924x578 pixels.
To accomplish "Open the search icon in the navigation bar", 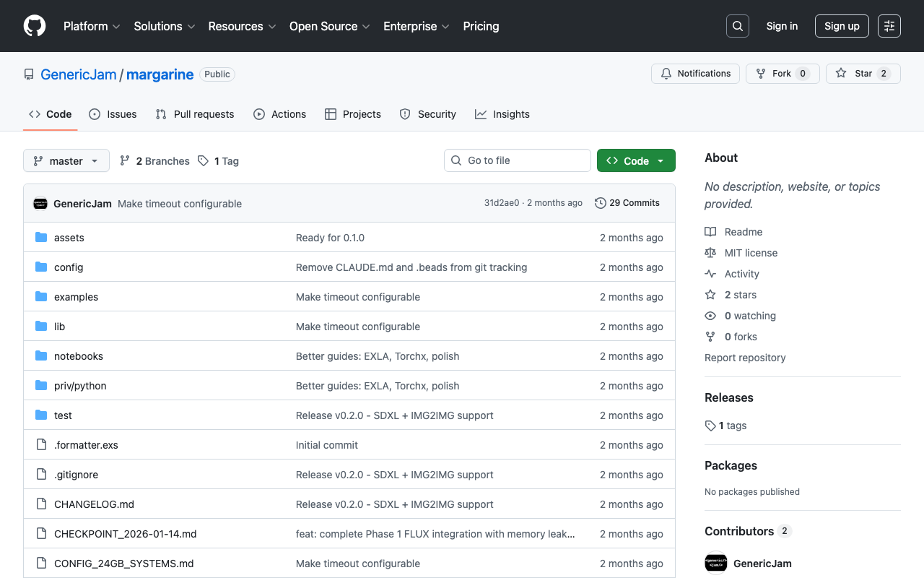I will 737,26.
